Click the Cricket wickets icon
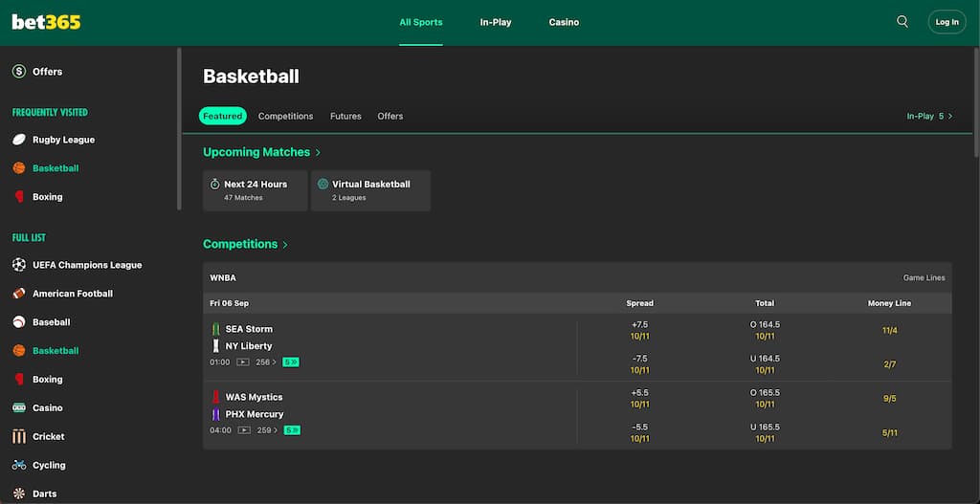The height and width of the screenshot is (504, 980). tap(19, 436)
